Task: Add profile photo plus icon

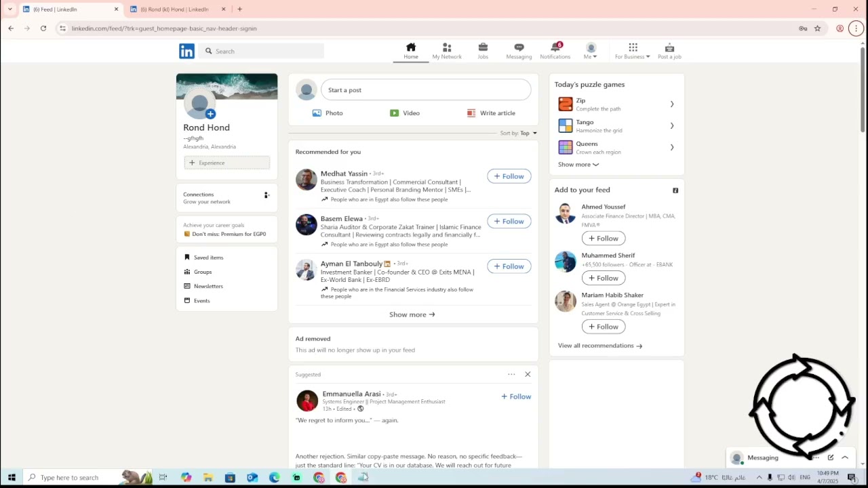Action: coord(210,114)
